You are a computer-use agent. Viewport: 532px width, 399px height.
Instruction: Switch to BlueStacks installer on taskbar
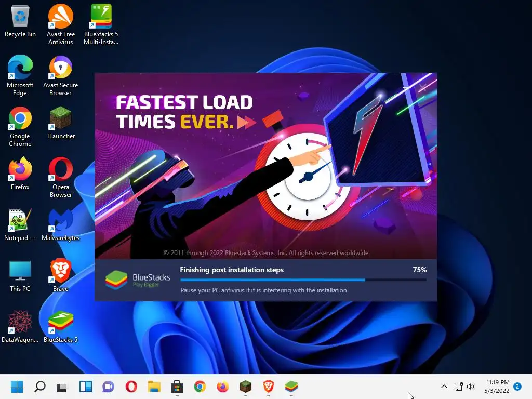(291, 387)
